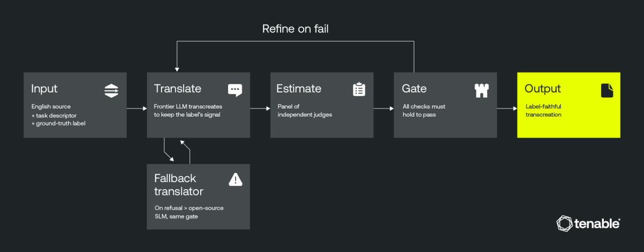Click the Tenable hexagon logo icon
Viewport: 644px width, 252px height.
(x=565, y=224)
